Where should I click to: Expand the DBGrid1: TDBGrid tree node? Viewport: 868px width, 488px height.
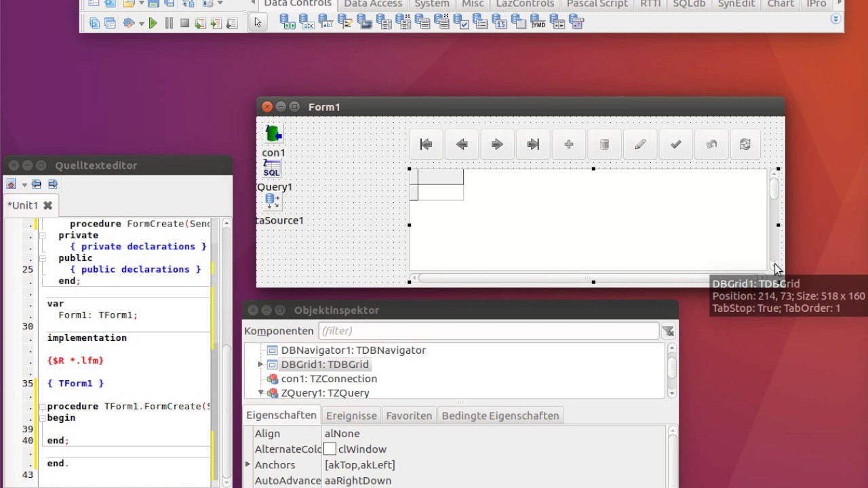tap(260, 365)
